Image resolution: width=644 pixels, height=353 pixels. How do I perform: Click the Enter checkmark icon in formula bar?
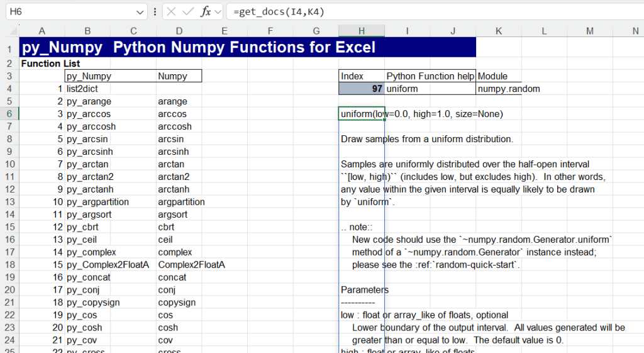click(188, 12)
